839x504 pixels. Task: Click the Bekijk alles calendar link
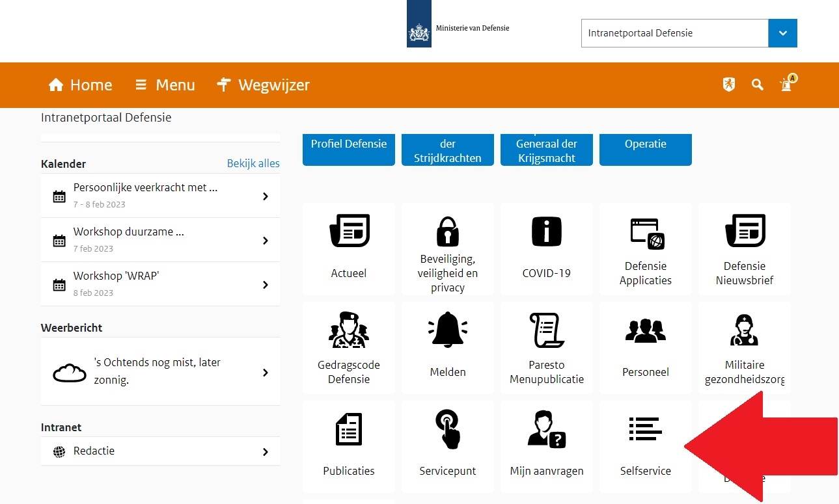click(x=253, y=163)
